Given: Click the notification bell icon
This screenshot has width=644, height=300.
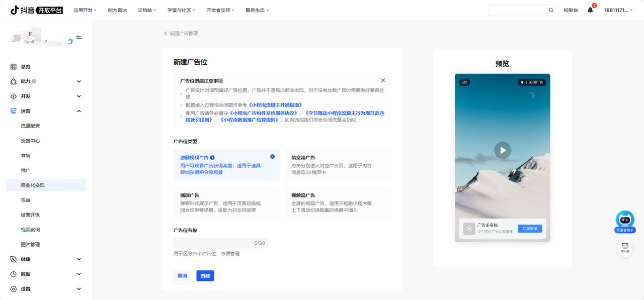Looking at the screenshot, I should [590, 10].
